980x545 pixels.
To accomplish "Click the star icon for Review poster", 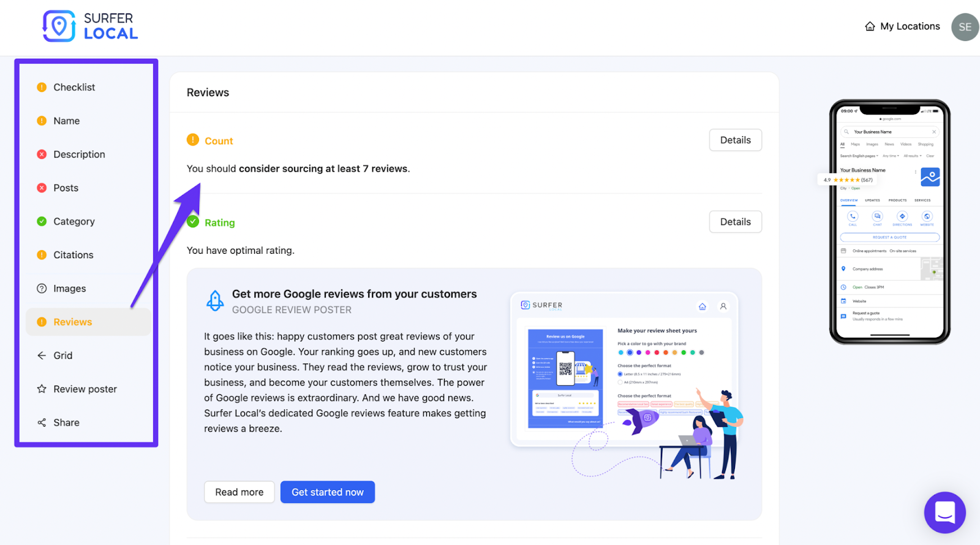I will 42,389.
